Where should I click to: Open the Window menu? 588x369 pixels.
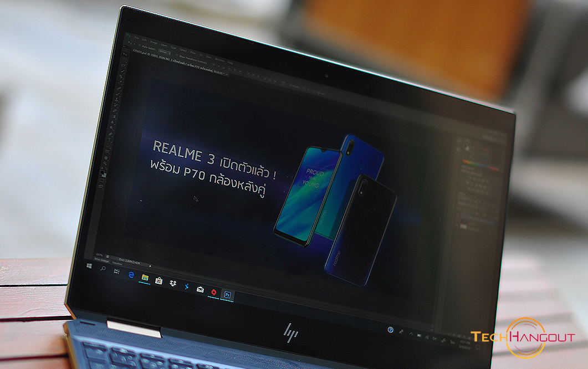(x=220, y=60)
